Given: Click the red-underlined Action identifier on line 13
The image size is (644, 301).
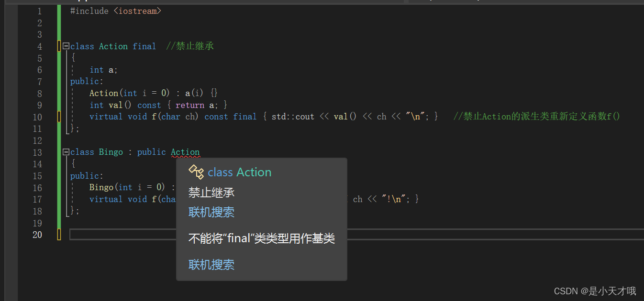Looking at the screenshot, I should 185,152.
